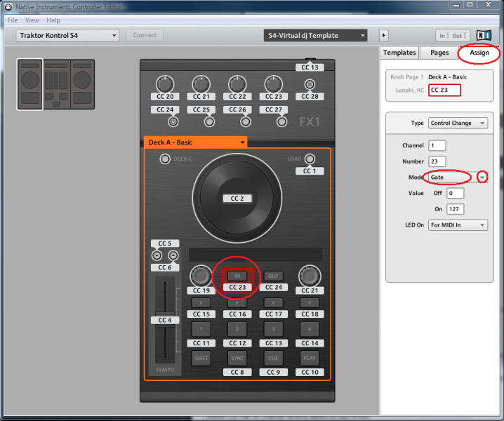Open the Traktor Kontrol S4 device dropdown

point(67,35)
